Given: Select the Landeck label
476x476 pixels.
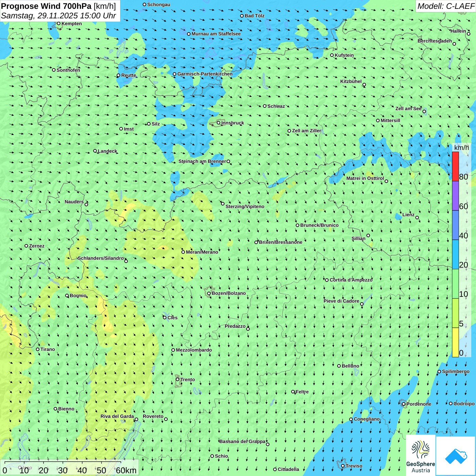Looking at the screenshot, I should 107,151.
